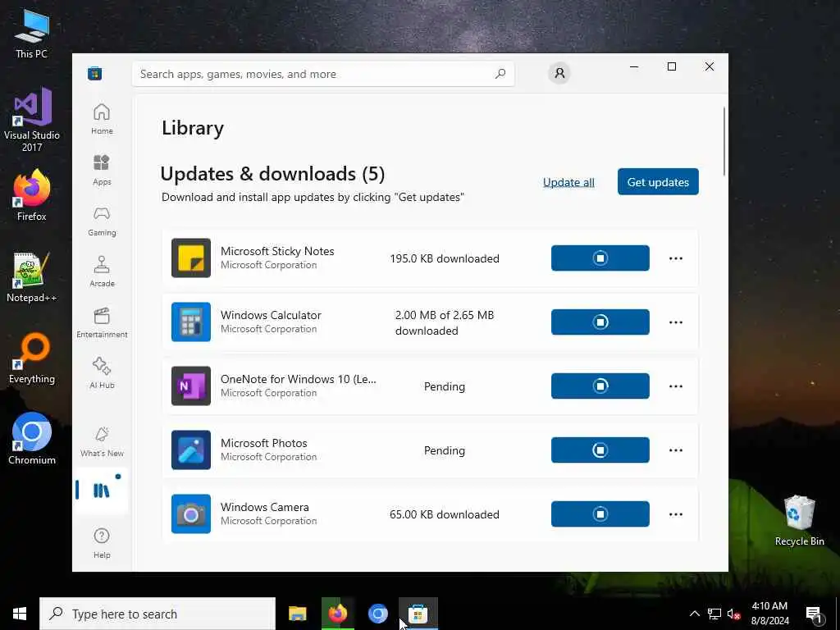Select Microsoft Photos title text
Viewport: 840px width, 630px height.
tap(263, 443)
